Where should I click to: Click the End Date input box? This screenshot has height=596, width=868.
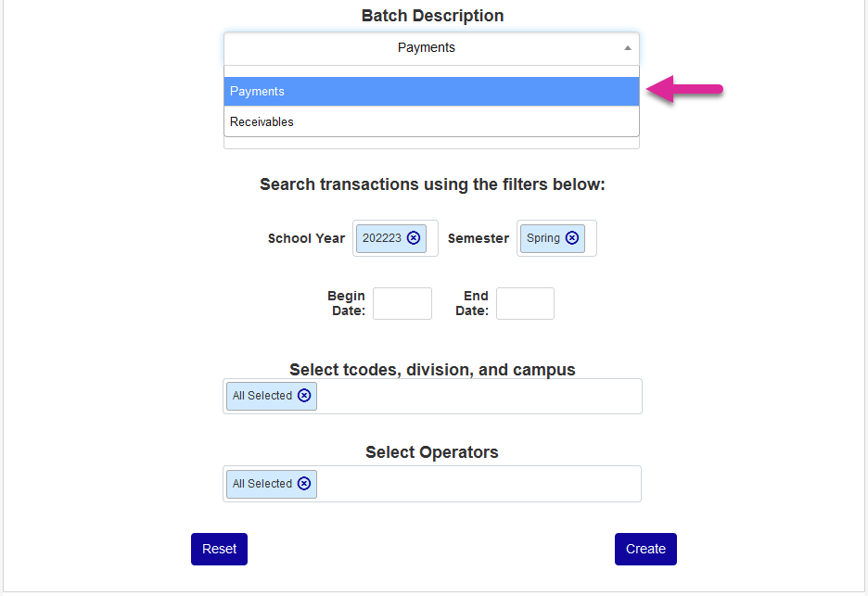tap(525, 304)
